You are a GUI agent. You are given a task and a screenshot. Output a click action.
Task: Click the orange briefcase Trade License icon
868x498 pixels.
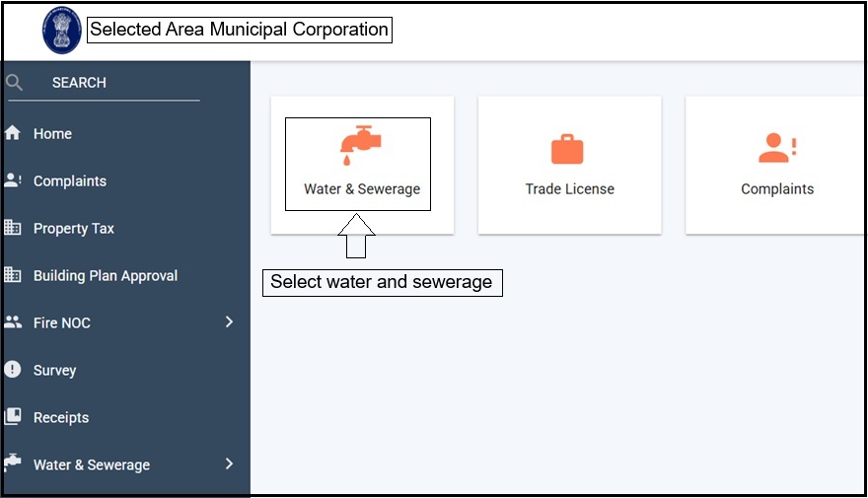tap(567, 150)
